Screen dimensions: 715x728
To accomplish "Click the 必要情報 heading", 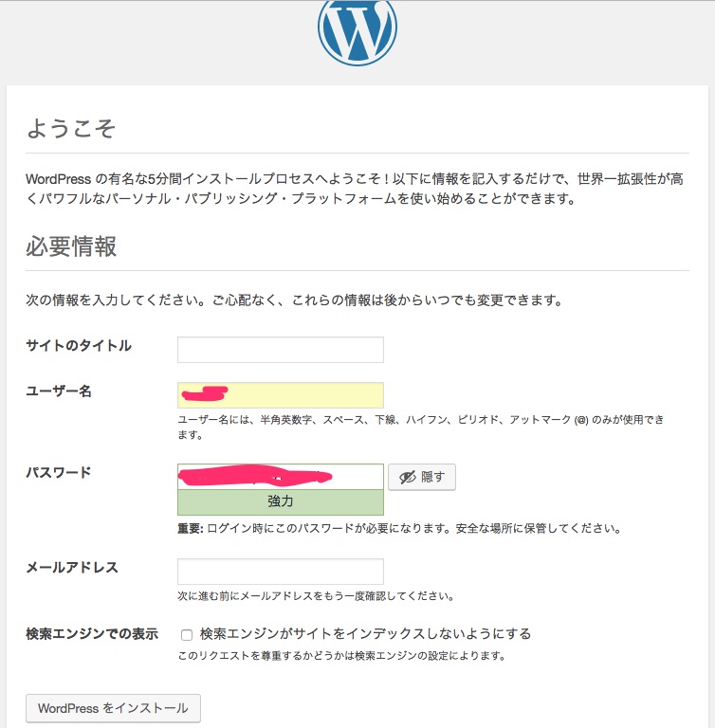I will pyautogui.click(x=71, y=246).
